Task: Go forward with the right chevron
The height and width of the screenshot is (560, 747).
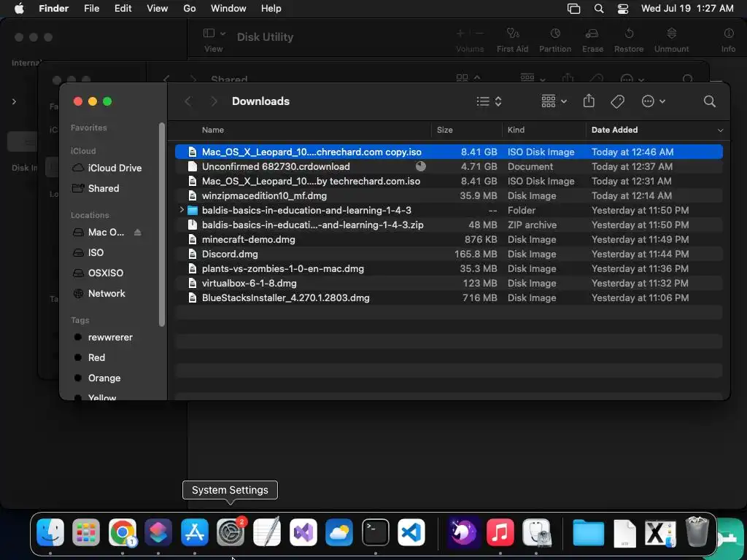Action: 214,101
